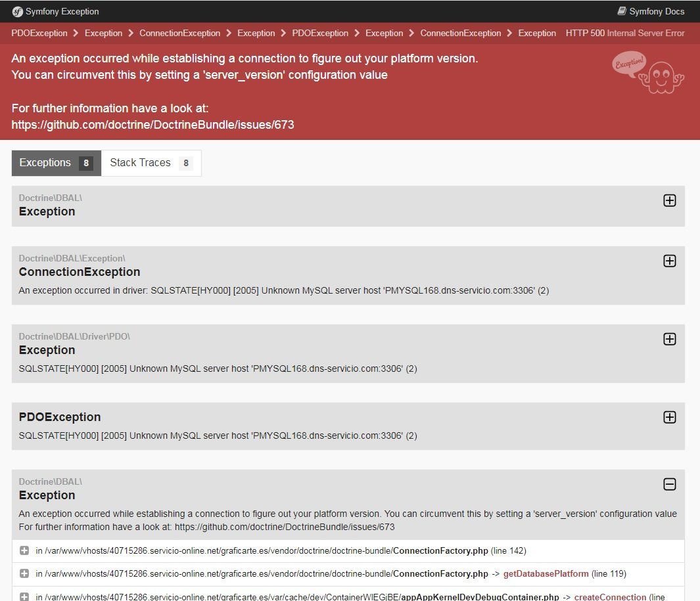Click the Stack Traces count badge 8
700x601 pixels.
[186, 164]
